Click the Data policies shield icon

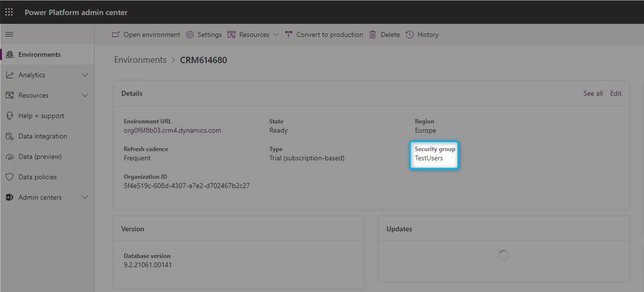10,177
